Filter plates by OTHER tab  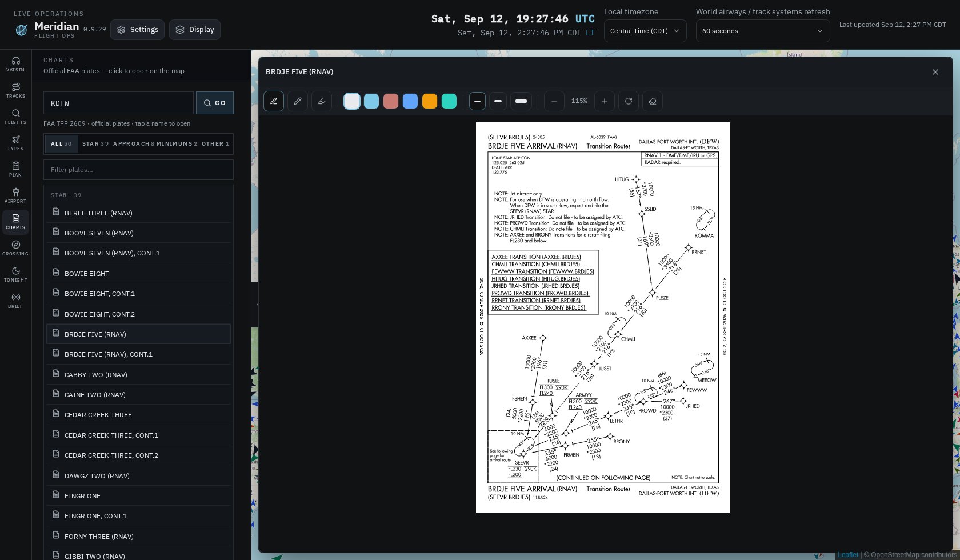[x=215, y=144]
